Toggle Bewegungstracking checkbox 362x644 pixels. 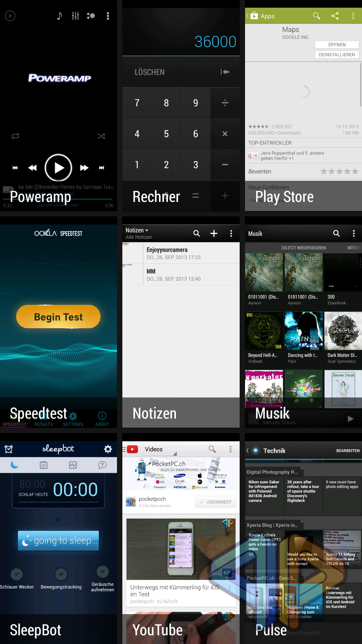point(61,574)
